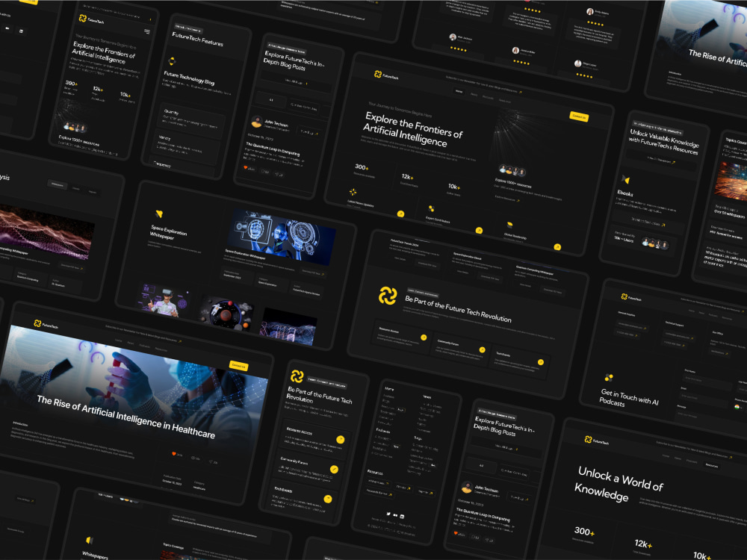
Task: Like the top Quantum Leap blog post
Action: click(247, 167)
